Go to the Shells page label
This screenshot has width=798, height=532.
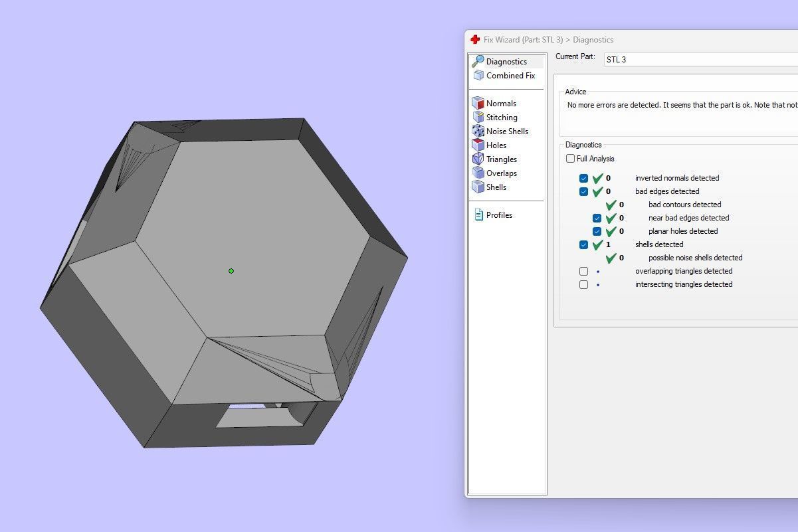(x=496, y=187)
